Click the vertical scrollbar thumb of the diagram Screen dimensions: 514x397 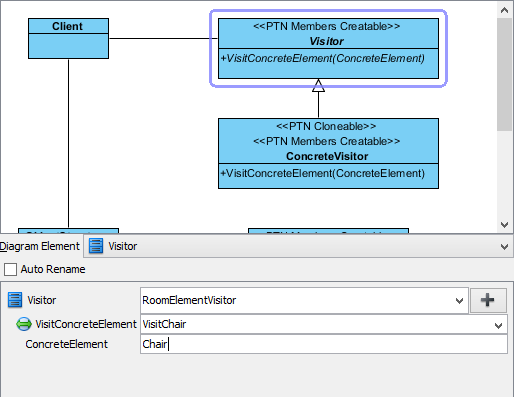(x=504, y=75)
